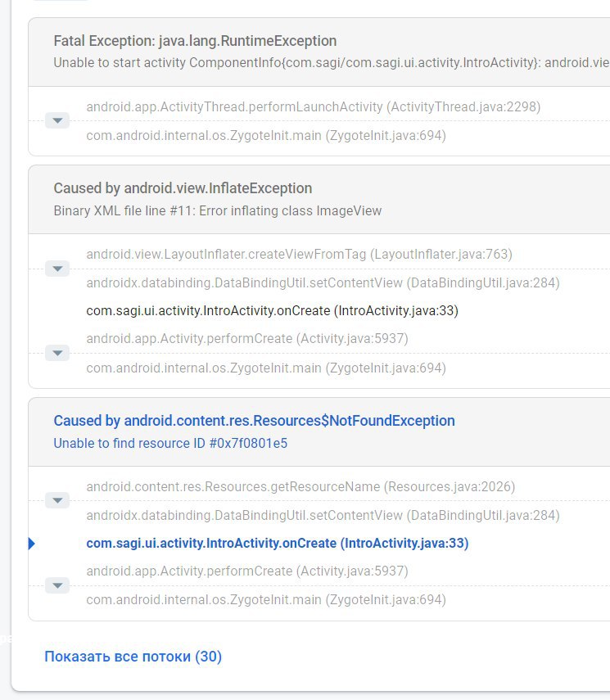Click 'Binary XML file line #11' error message
Image resolution: width=610 pixels, height=700 pixels.
click(x=218, y=210)
